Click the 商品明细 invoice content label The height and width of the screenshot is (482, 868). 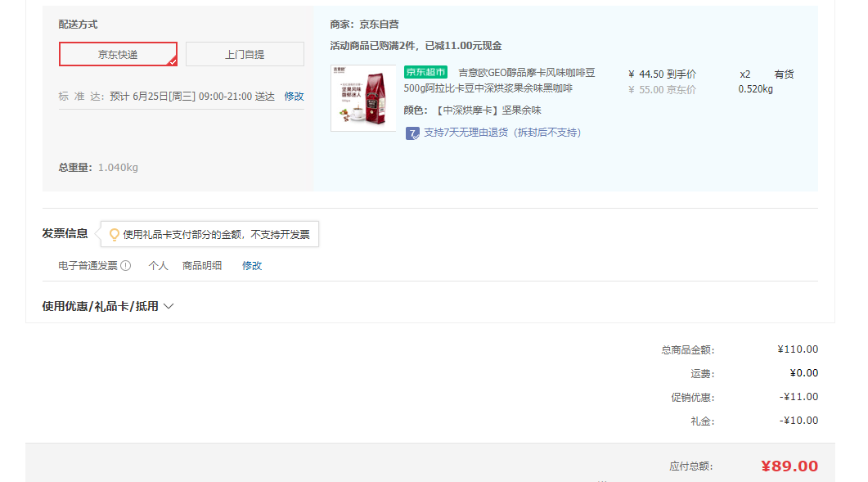pyautogui.click(x=202, y=266)
